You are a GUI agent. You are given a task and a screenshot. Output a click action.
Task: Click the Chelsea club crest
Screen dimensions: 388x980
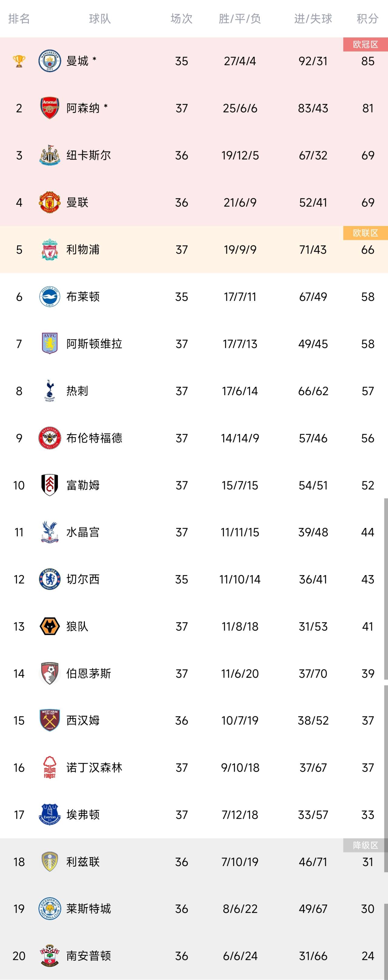(49, 579)
